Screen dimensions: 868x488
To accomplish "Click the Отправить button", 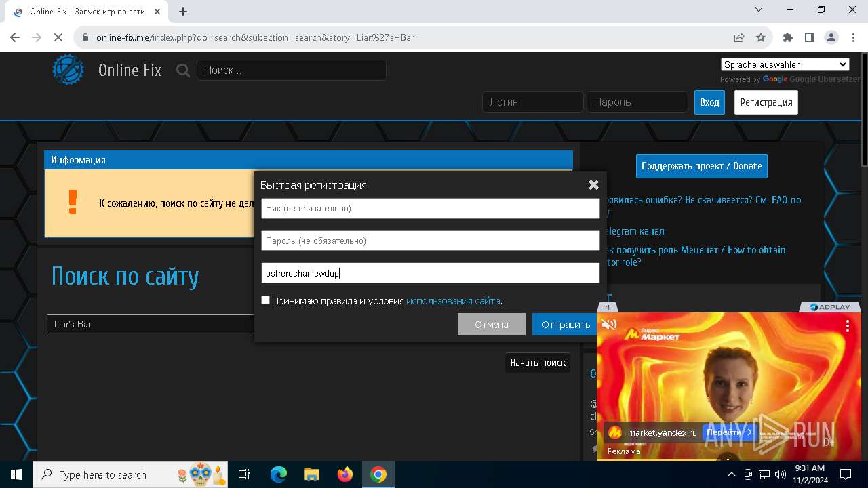I will coord(566,324).
